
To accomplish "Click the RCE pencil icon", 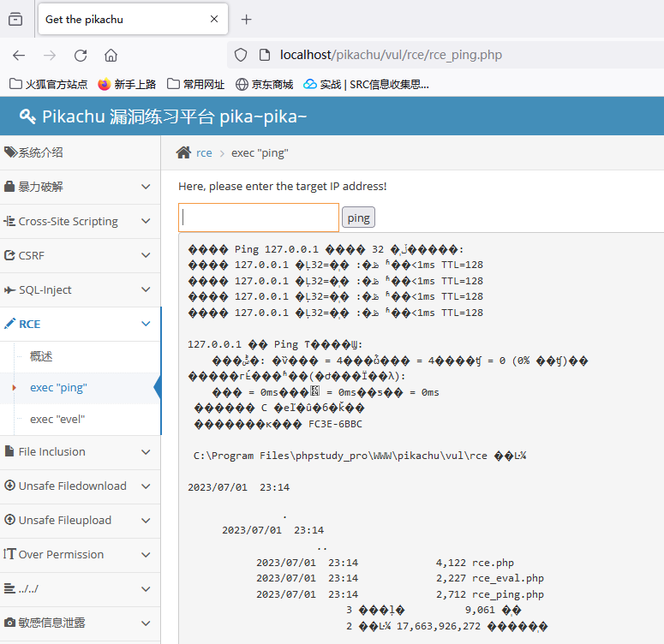I will [x=9, y=324].
